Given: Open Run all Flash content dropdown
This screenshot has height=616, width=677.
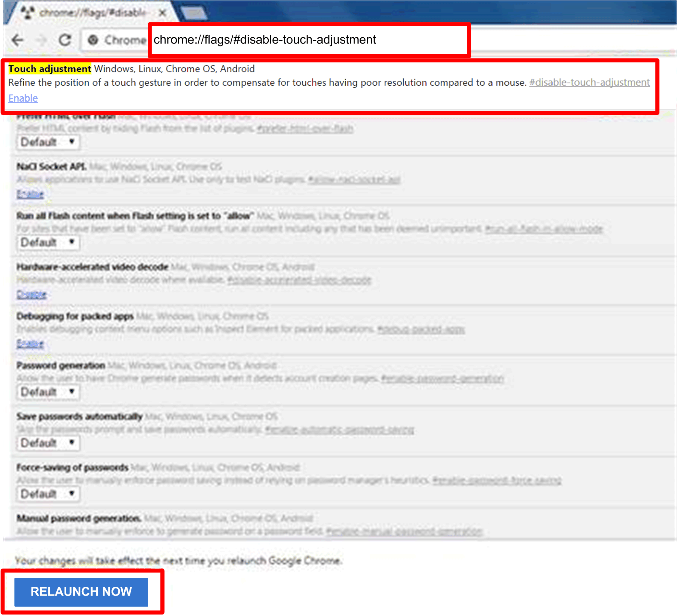Looking at the screenshot, I should tap(48, 242).
